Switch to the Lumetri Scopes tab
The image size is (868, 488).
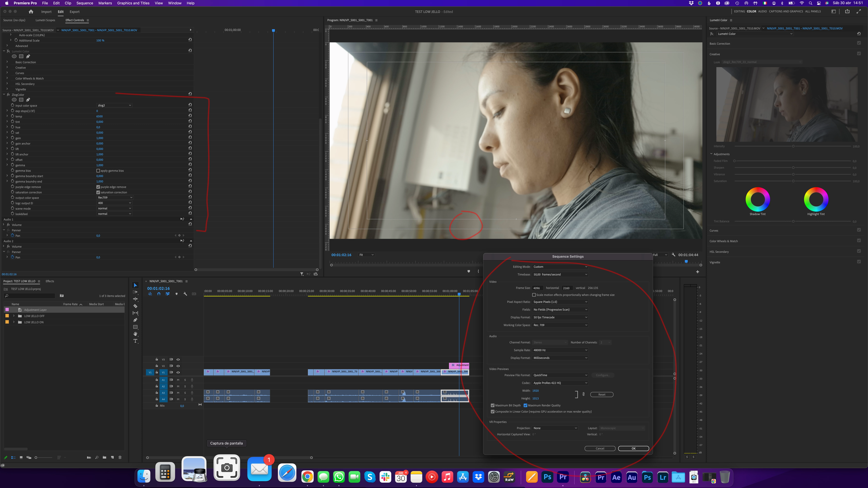coord(45,20)
